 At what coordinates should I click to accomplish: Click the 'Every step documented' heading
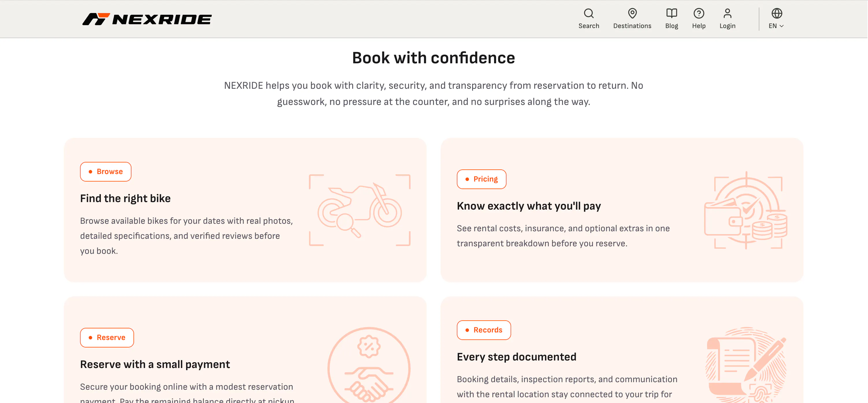(517, 357)
